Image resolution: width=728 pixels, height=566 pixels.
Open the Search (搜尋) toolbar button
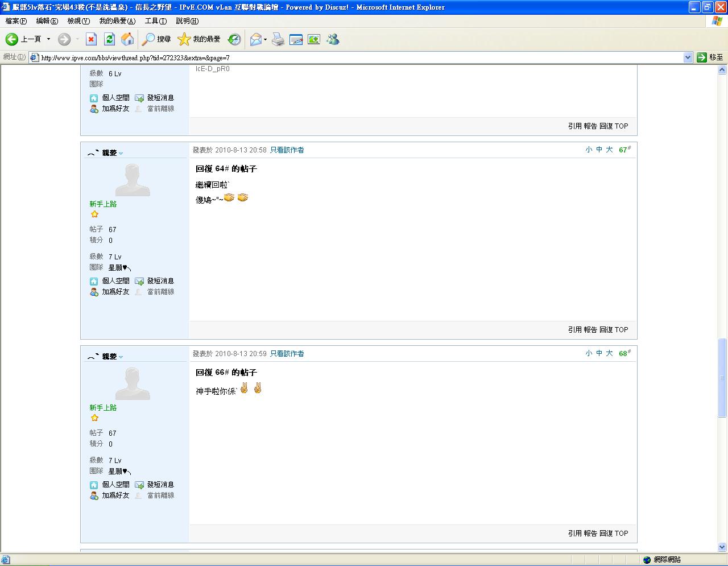tap(156, 39)
